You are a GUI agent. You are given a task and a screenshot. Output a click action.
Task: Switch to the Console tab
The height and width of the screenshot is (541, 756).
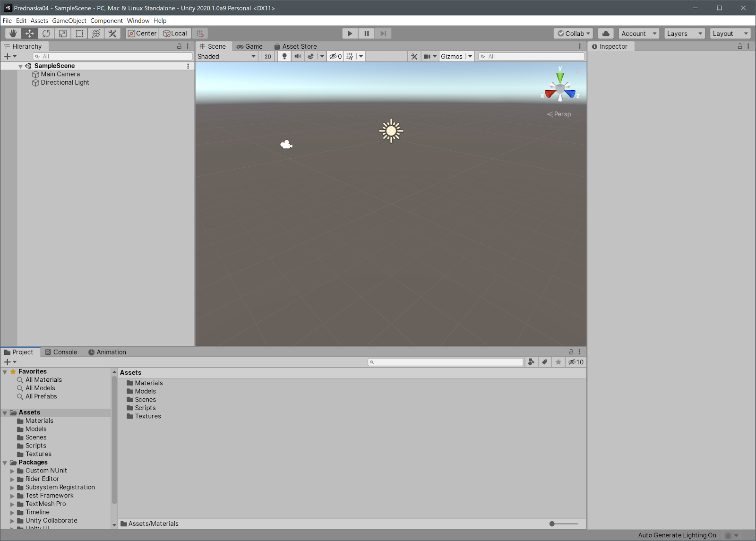[x=61, y=352]
